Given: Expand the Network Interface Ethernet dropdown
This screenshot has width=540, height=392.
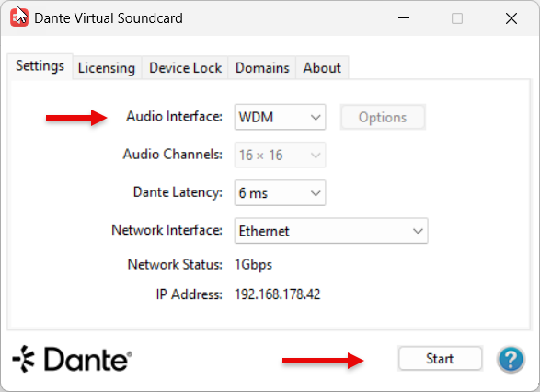Looking at the screenshot, I should [x=331, y=231].
